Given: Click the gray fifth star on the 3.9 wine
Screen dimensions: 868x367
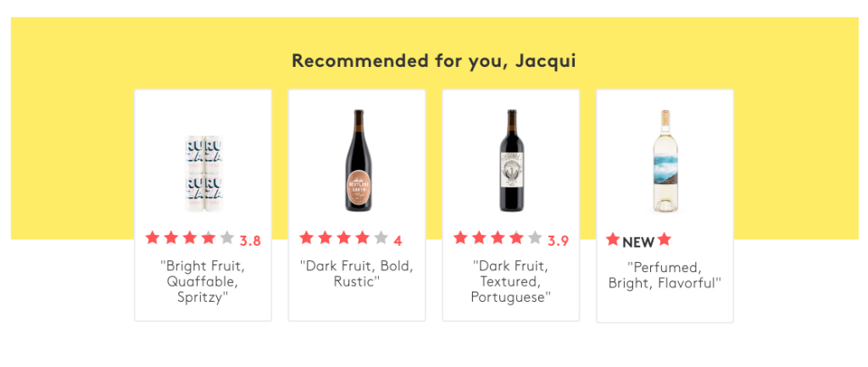Looking at the screenshot, I should pos(535,238).
